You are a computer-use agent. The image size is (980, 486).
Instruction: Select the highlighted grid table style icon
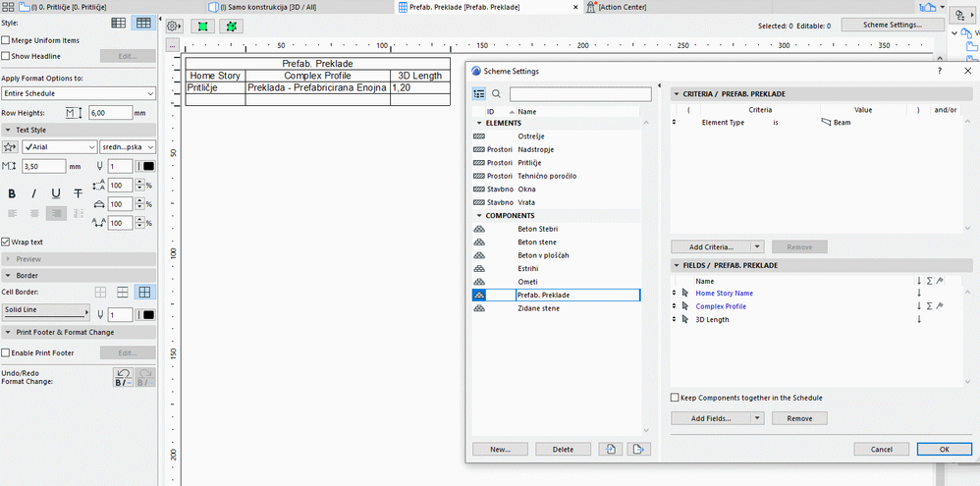143,24
